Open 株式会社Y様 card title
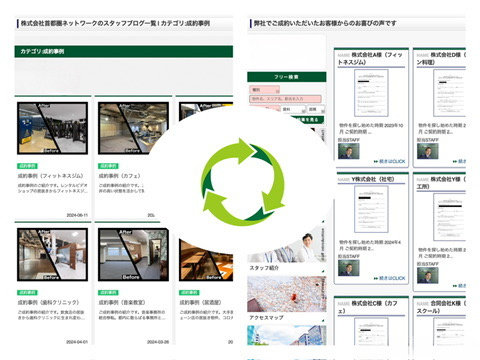The image size is (480, 360). (x=441, y=183)
